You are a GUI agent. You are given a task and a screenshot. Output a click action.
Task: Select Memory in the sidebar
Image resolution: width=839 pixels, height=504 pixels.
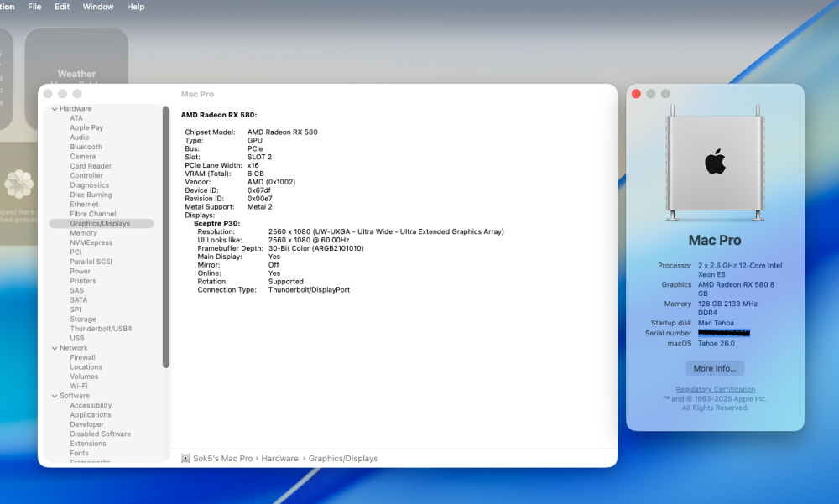[83, 233]
